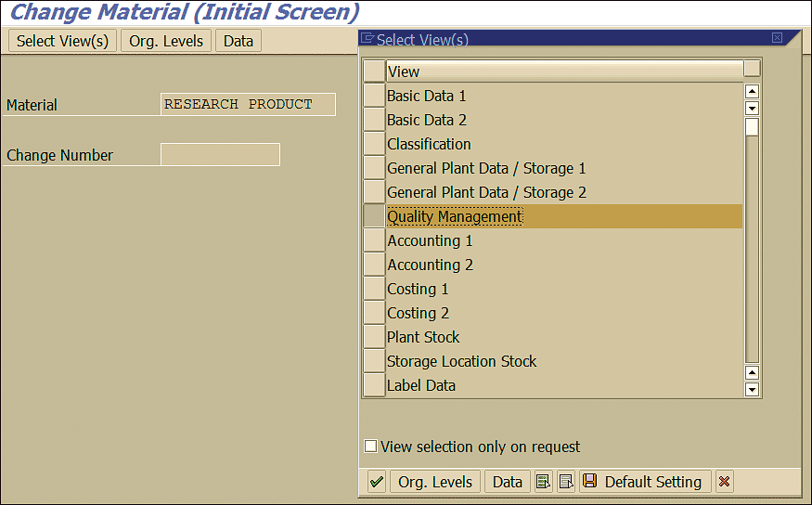Click the Data button in the dialog footer
Screen dimensions: 812x505
507,482
